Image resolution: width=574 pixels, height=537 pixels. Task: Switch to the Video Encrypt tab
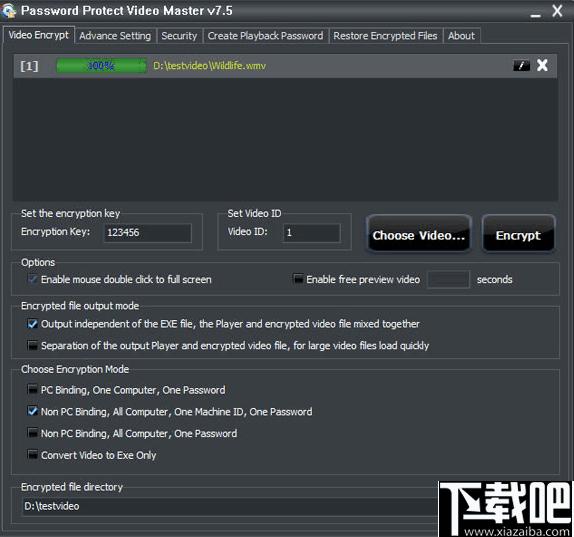tap(39, 35)
